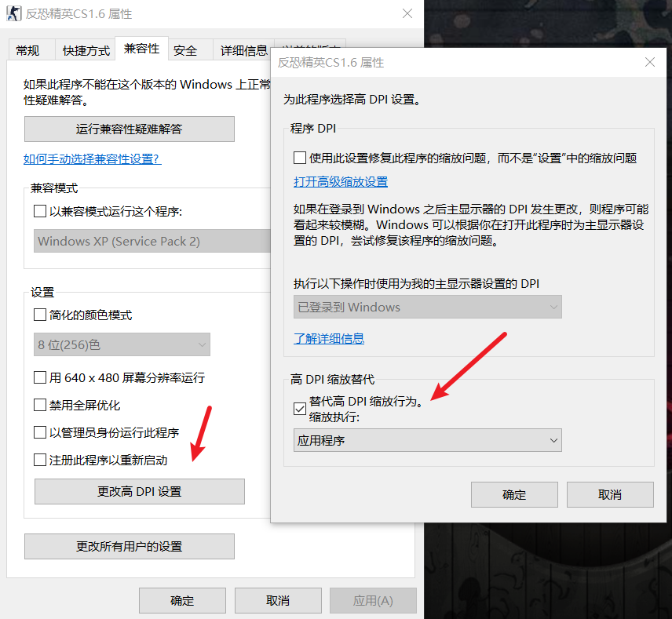Open the 详细信息 tab
The image size is (672, 619).
(243, 50)
